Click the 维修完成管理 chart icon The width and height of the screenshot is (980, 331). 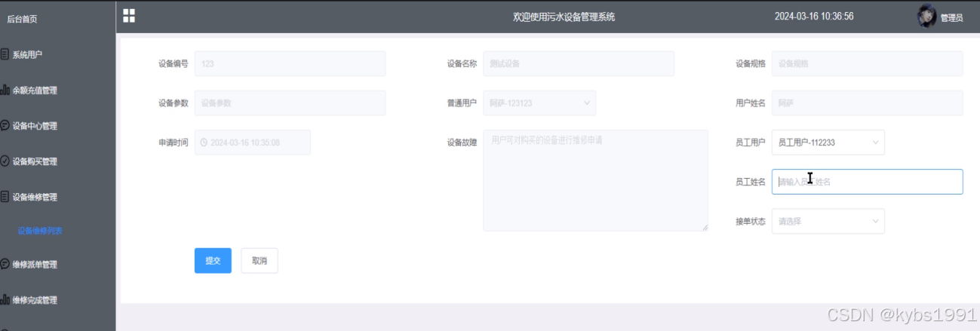tap(5, 299)
